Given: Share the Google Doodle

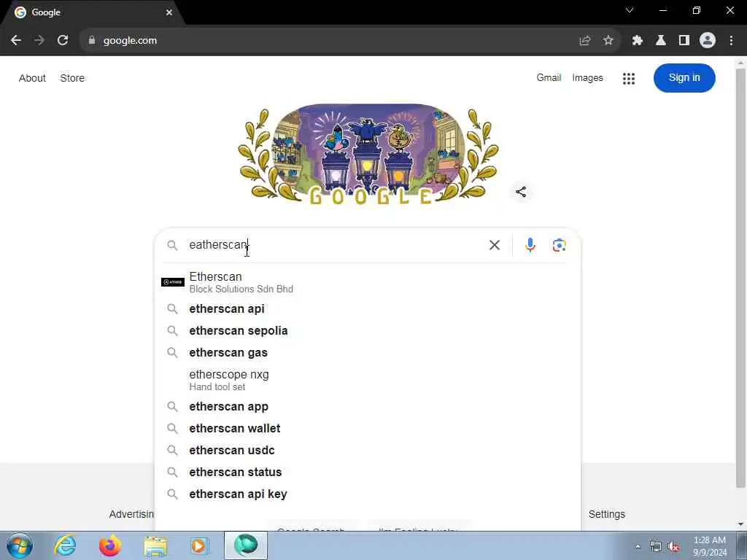Looking at the screenshot, I should (521, 192).
